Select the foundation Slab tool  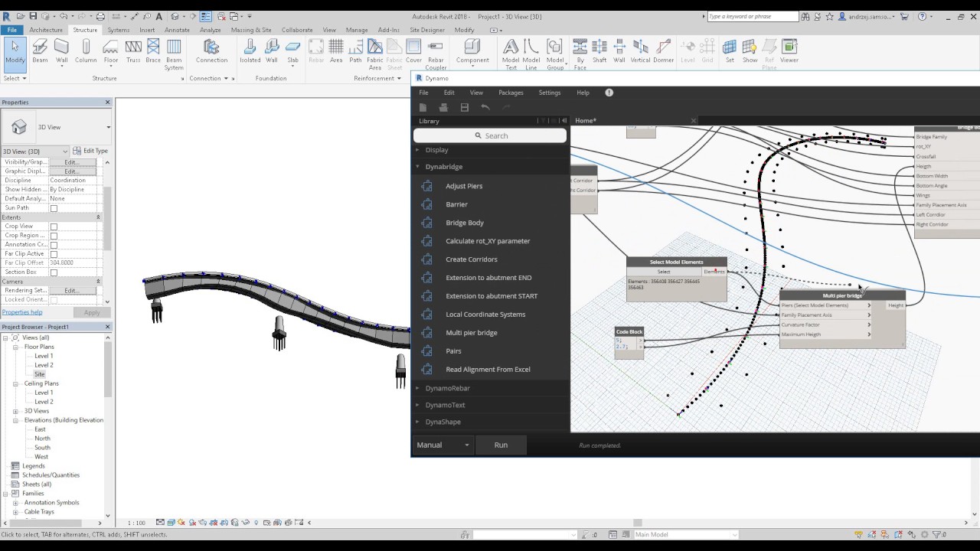pos(292,51)
